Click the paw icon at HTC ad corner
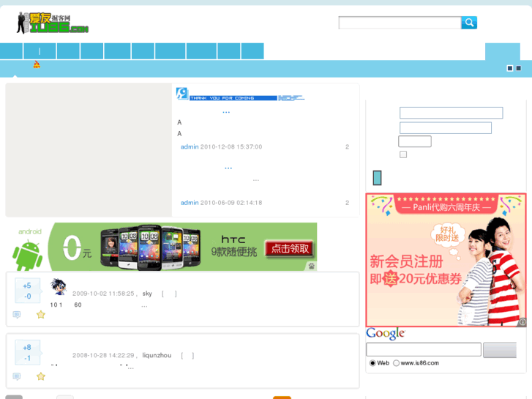This screenshot has width=532, height=399. click(312, 266)
